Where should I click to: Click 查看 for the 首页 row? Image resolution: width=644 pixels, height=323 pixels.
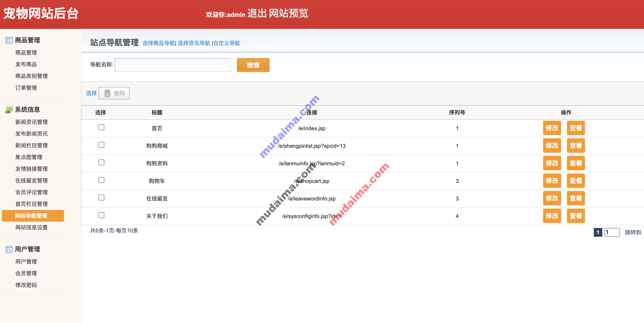pyautogui.click(x=575, y=128)
